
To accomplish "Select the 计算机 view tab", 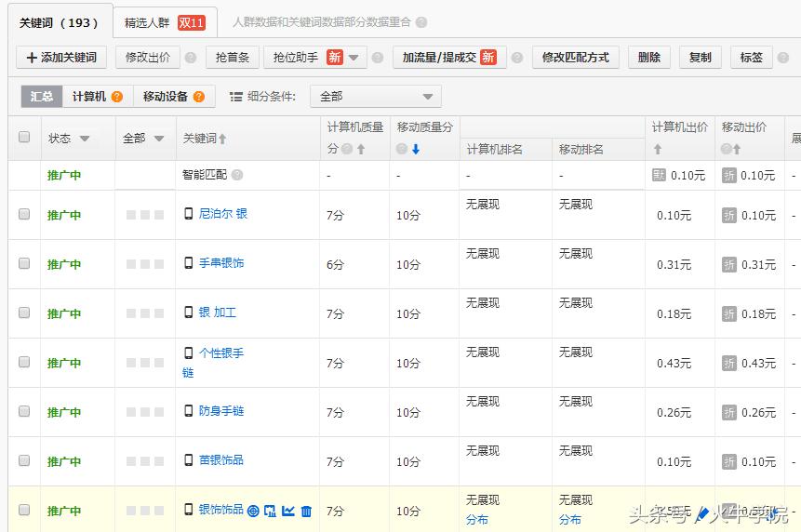I will tap(98, 97).
